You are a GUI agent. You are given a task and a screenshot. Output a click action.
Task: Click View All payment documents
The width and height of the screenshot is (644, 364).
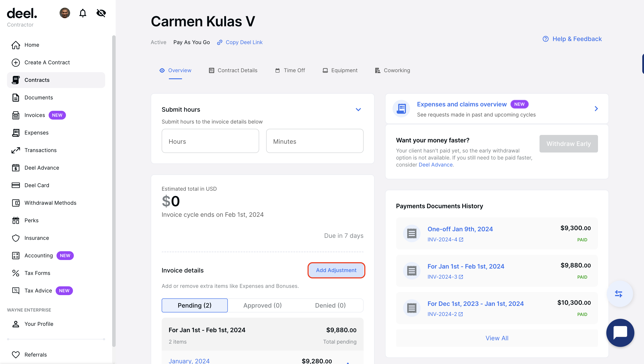pyautogui.click(x=497, y=338)
